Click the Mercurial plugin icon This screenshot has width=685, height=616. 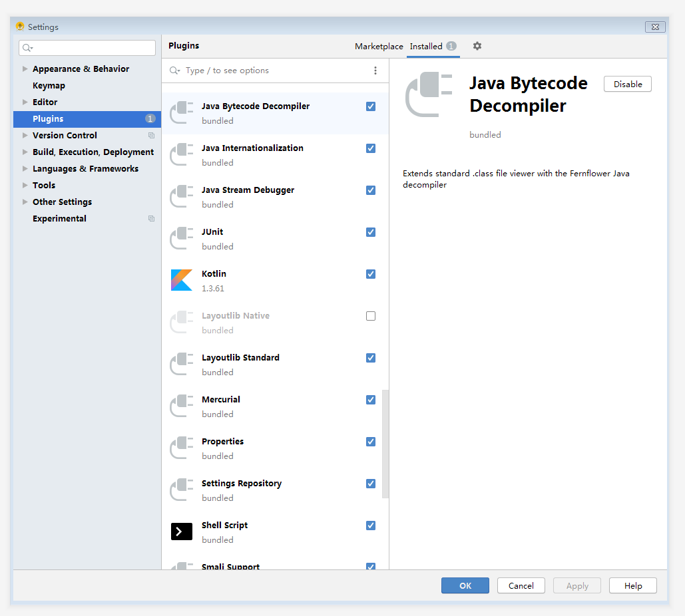181,406
